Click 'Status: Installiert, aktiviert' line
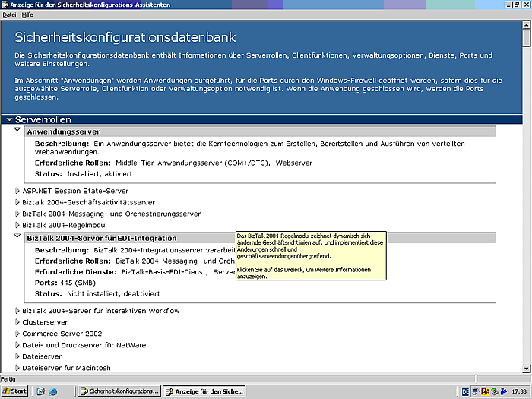Screen dimensions: 532x399 click(84, 174)
